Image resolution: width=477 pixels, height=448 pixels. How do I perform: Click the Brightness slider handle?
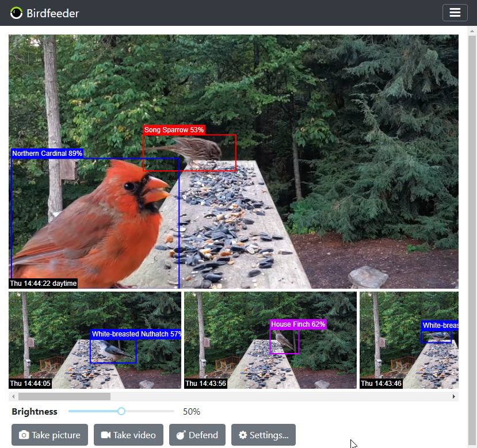tap(121, 411)
